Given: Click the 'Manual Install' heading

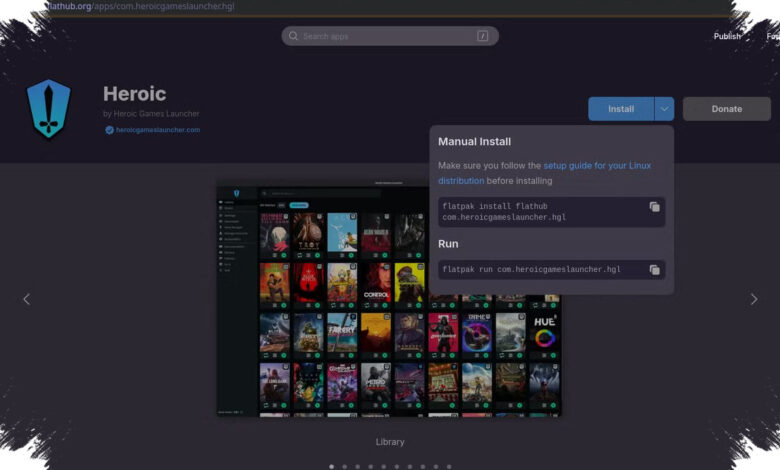Looking at the screenshot, I should pyautogui.click(x=475, y=142).
